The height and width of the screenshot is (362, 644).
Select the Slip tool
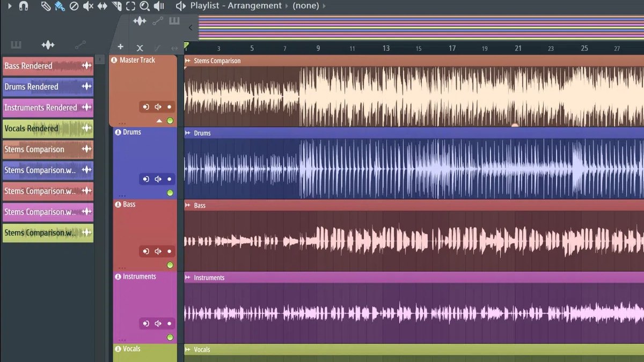tap(102, 6)
